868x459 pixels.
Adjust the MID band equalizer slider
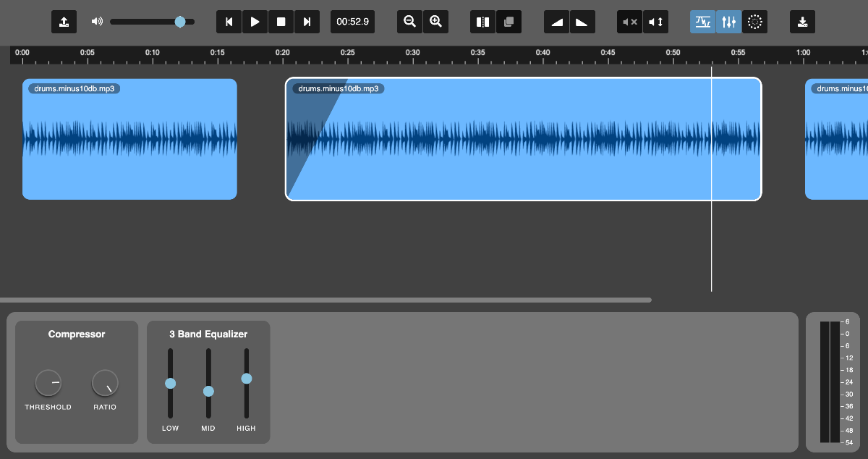[x=208, y=383]
